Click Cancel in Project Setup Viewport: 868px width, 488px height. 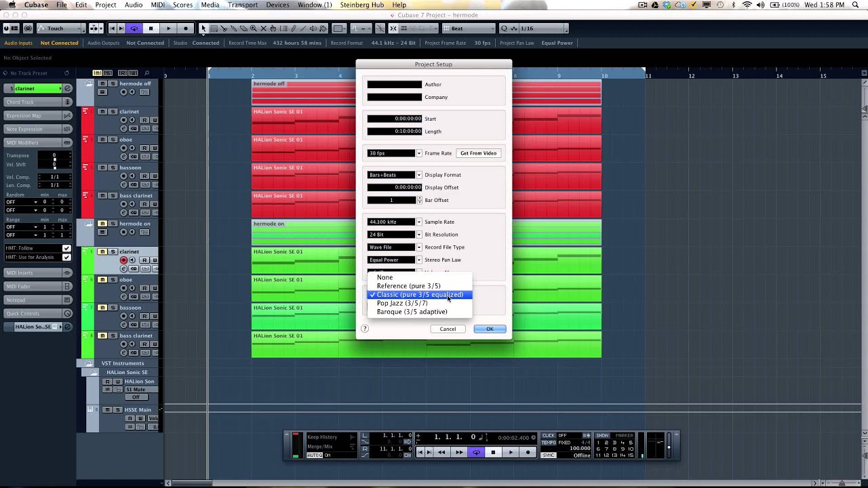click(x=448, y=329)
